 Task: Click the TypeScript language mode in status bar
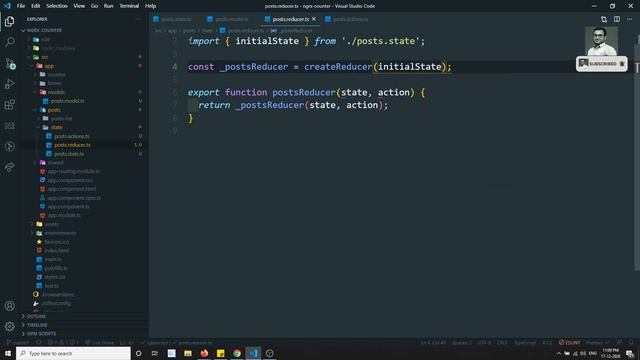(524, 342)
